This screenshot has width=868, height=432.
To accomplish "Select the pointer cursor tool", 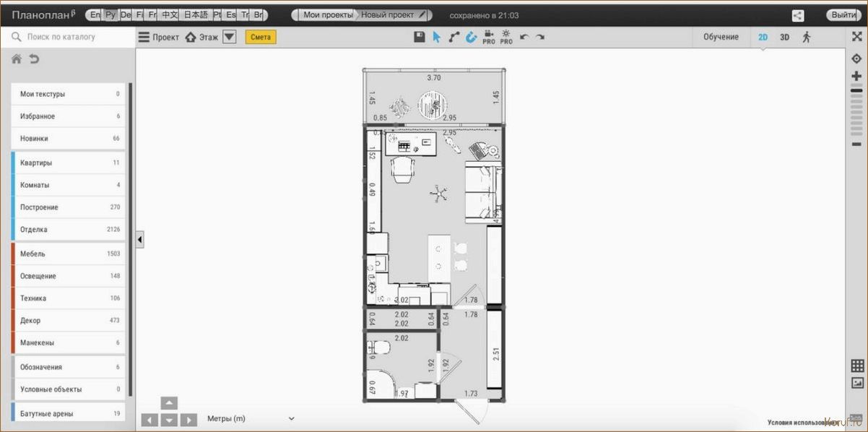I will point(436,37).
